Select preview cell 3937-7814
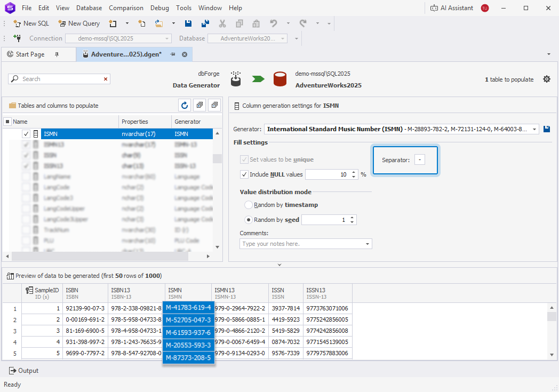This screenshot has width=559, height=392. pos(286,308)
